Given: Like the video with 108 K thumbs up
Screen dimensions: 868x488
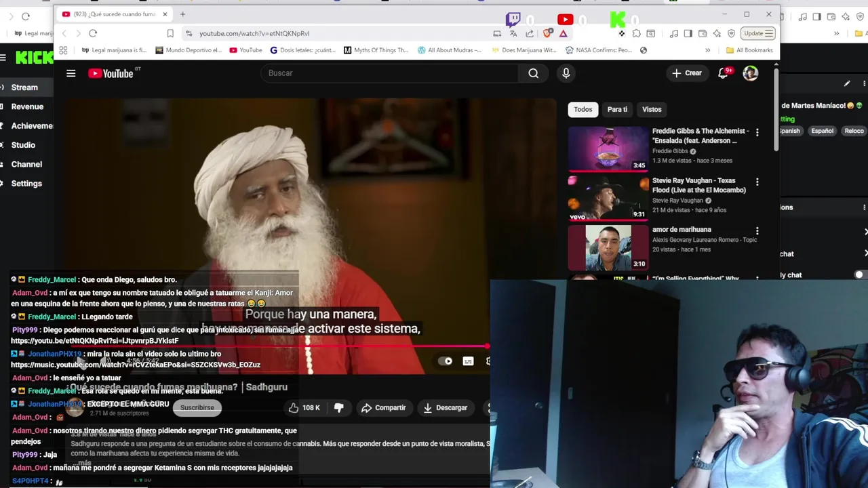Looking at the screenshot, I should click(304, 407).
